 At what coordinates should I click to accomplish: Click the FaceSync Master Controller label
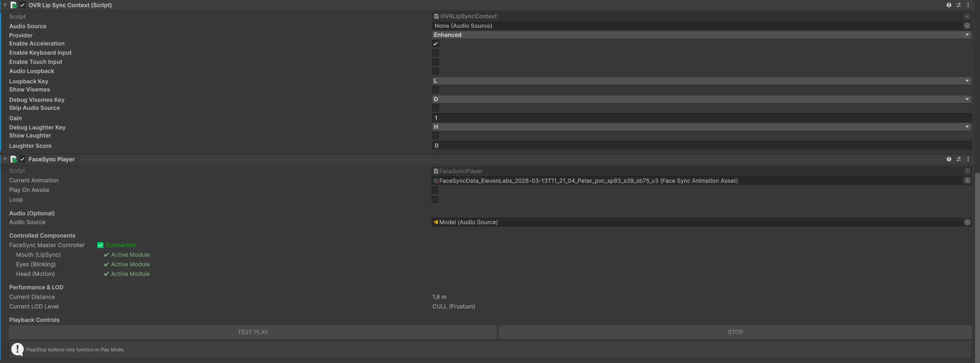47,245
